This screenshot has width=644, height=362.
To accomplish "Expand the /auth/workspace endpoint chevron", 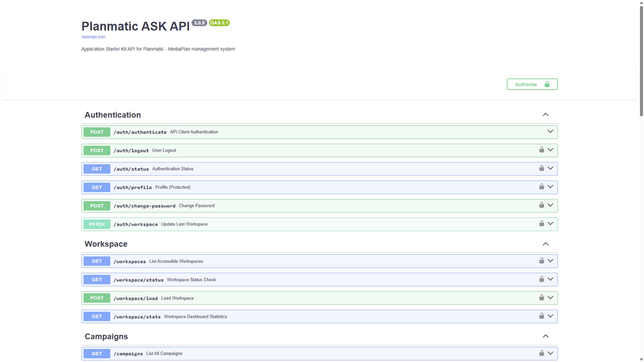I will (x=550, y=224).
